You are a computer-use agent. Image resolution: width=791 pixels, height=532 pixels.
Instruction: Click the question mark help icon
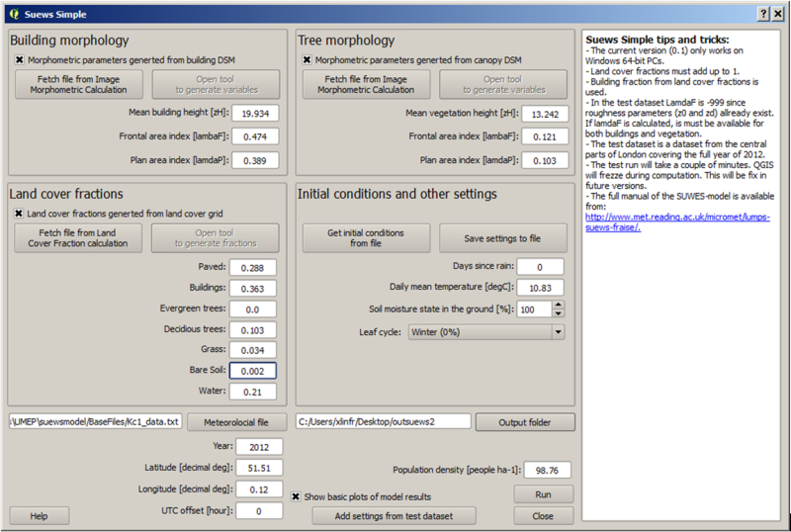(763, 14)
